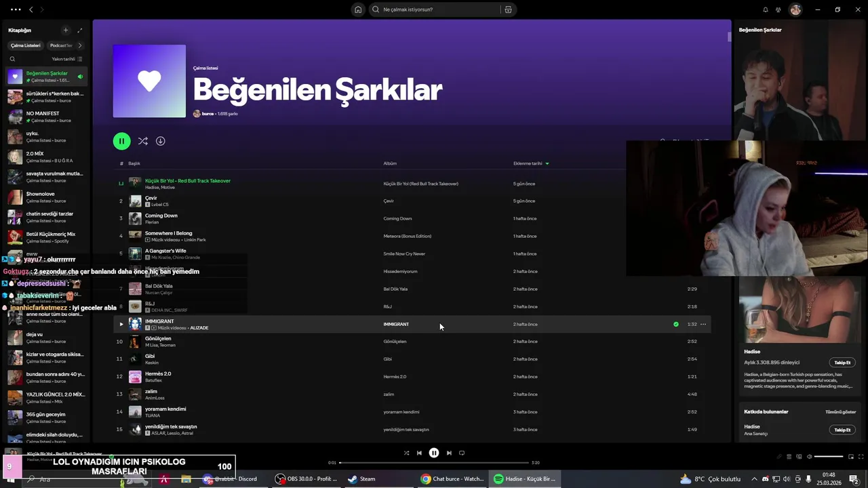Focus the 'Ne çalmak istiyorsun?' search field

click(434, 9)
